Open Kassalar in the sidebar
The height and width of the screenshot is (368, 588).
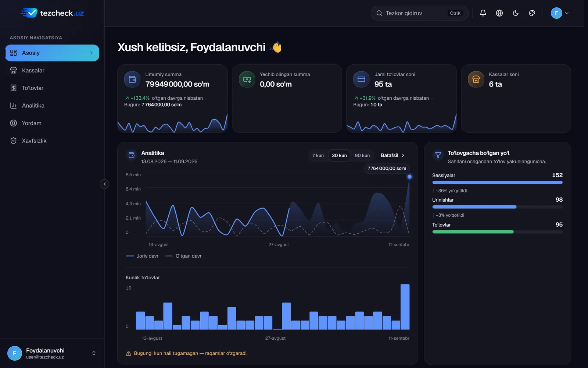point(52,70)
